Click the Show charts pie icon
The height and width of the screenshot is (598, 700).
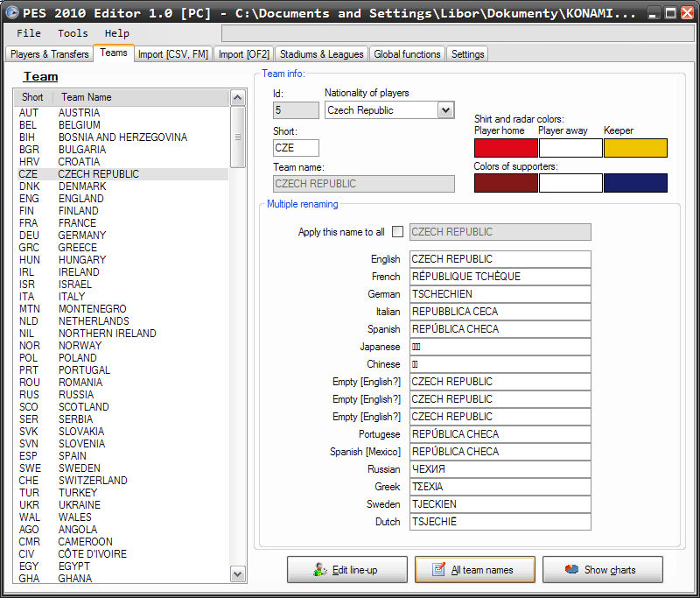click(571, 569)
